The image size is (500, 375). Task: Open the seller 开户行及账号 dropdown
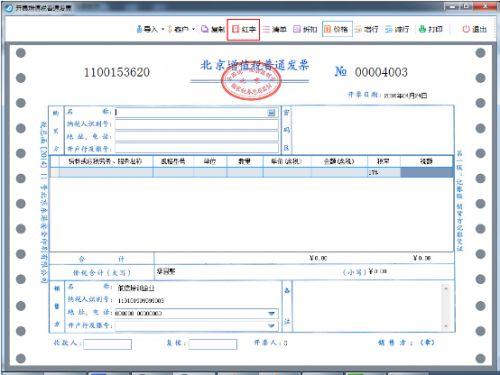pyautogui.click(x=271, y=326)
